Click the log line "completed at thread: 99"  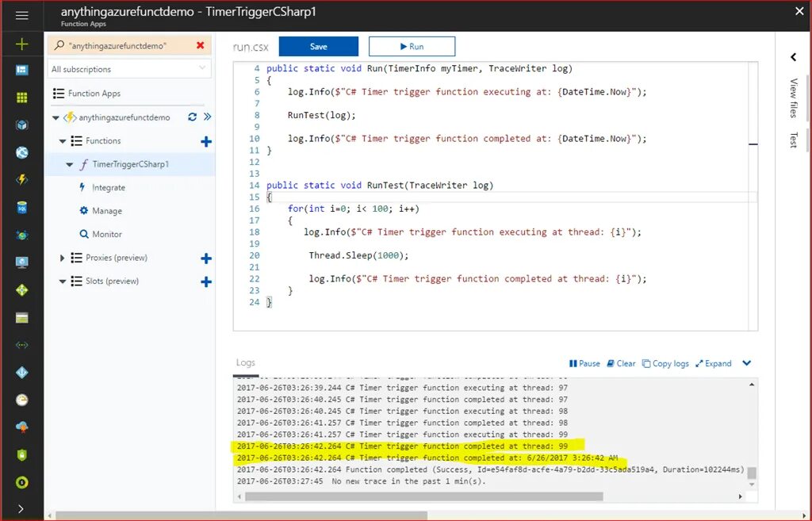[x=402, y=446]
